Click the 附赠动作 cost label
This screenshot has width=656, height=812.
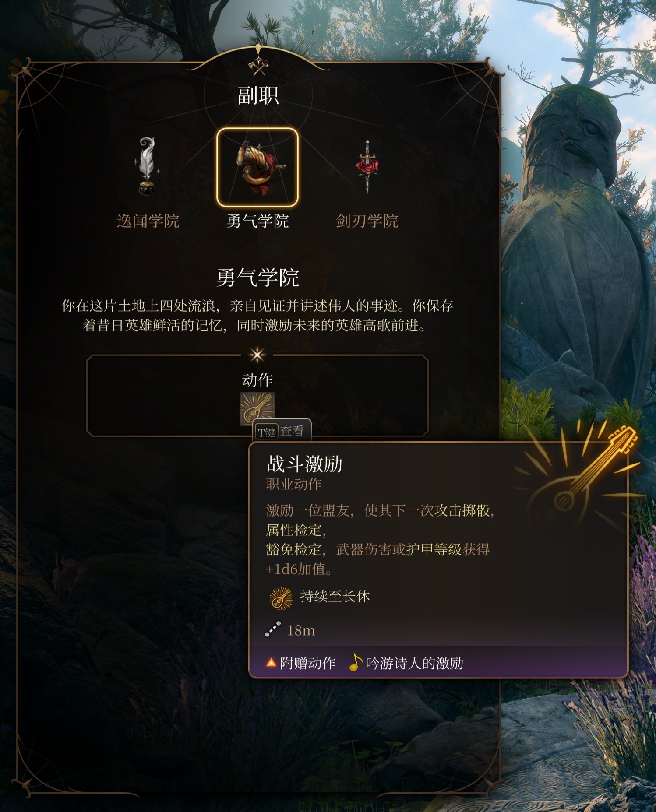point(307,663)
